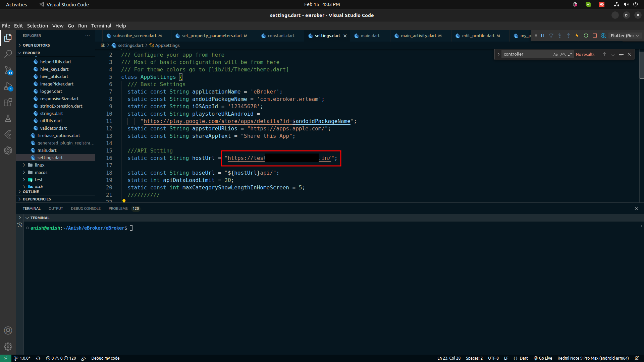Open notifications bell in status bar

click(x=637, y=358)
